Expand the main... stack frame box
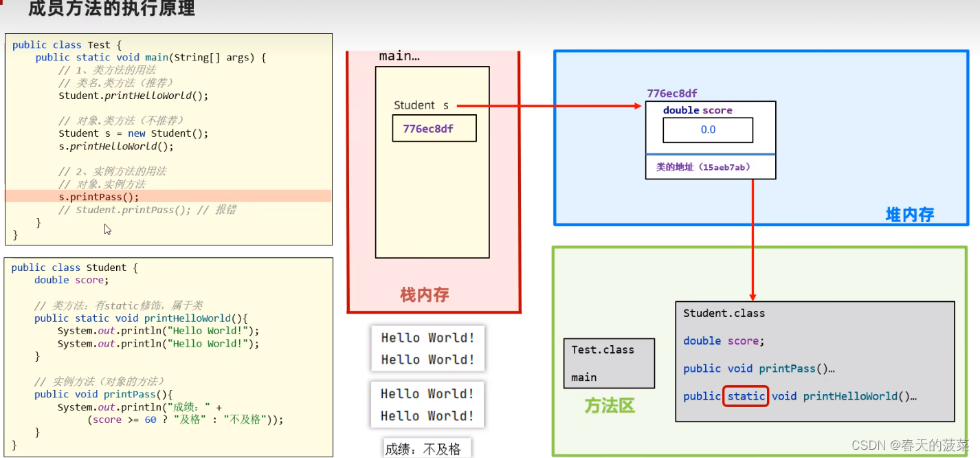Screen dimensions: 980x458 click(x=432, y=162)
